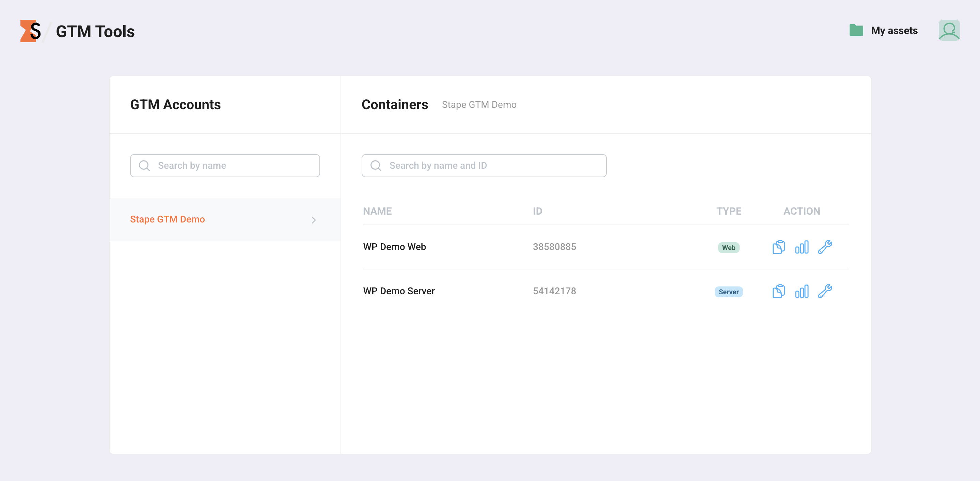Click the ACTION column header

click(802, 211)
